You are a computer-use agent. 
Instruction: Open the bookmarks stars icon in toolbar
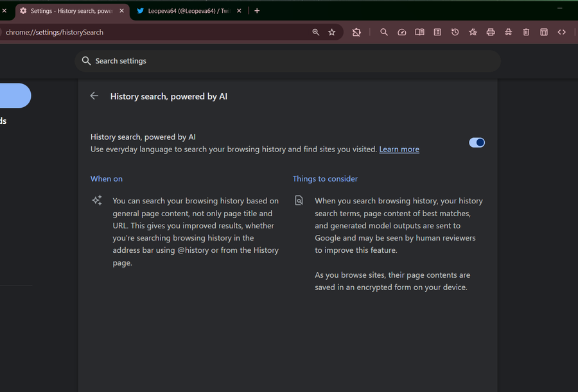point(473,32)
